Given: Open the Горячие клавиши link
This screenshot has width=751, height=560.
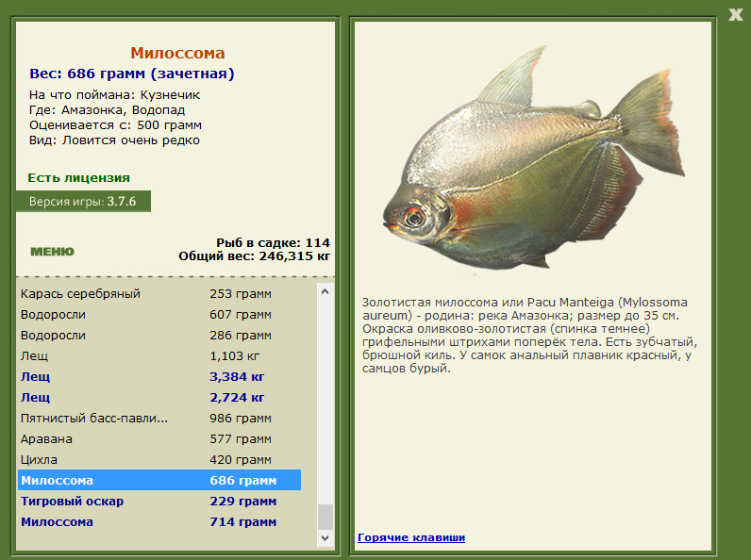Looking at the screenshot, I should click(411, 537).
